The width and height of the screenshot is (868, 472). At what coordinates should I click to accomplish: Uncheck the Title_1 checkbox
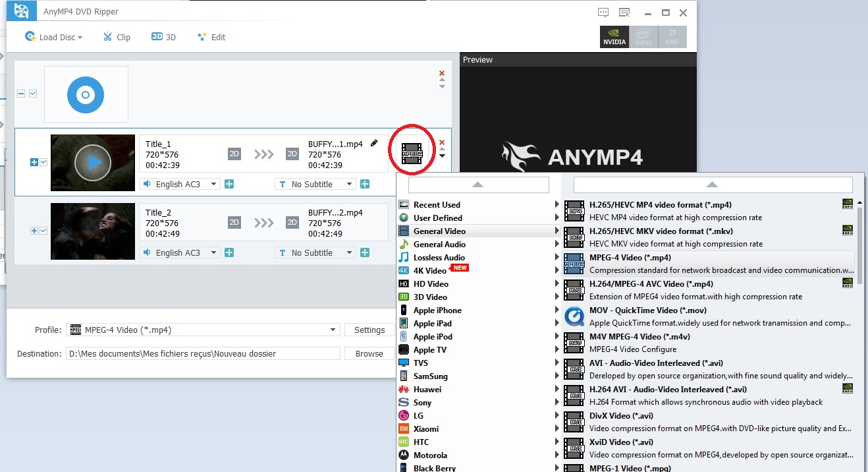click(x=43, y=162)
